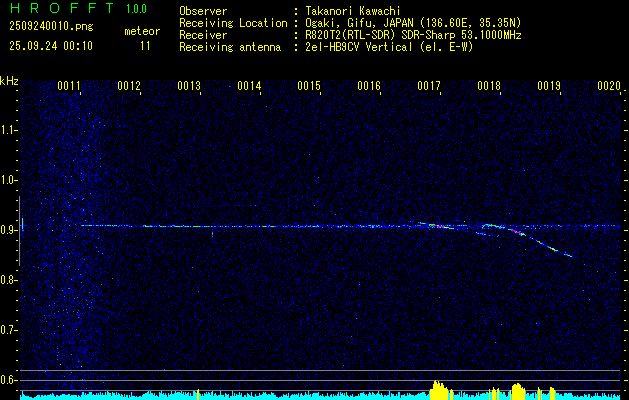This screenshot has width=629, height=400.
Task: Click time marker 0017
Action: [x=429, y=86]
